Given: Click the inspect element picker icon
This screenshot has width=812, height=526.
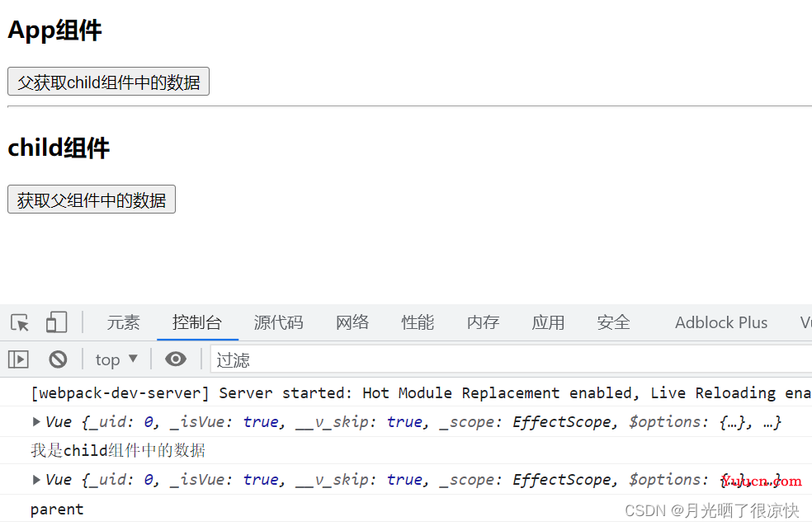Looking at the screenshot, I should point(20,322).
